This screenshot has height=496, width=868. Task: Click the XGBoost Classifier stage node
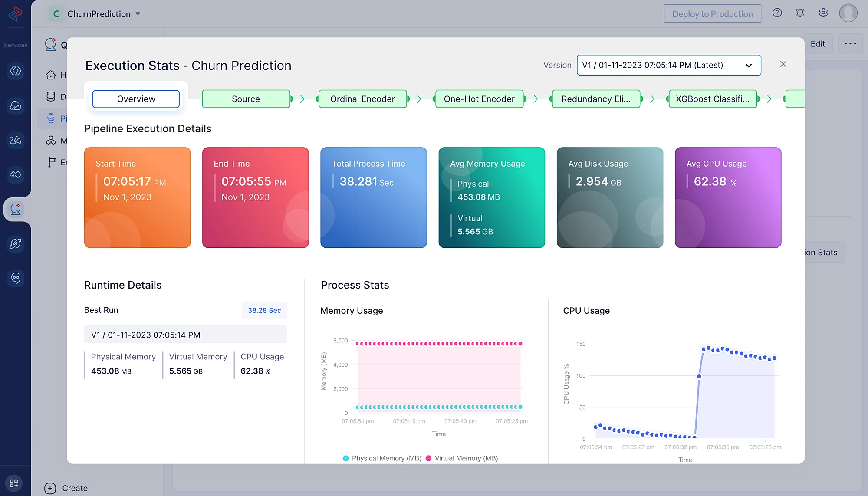(712, 99)
